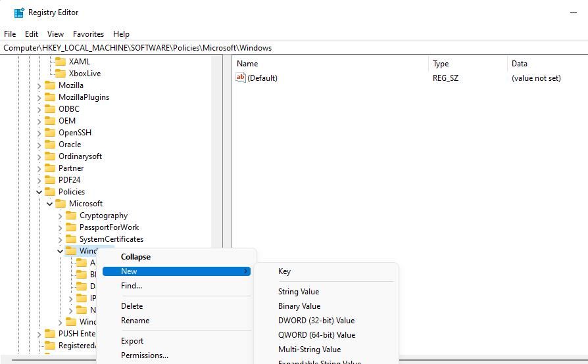Collapse the Microsoft key under Policies
The height and width of the screenshot is (364, 588).
click(49, 204)
